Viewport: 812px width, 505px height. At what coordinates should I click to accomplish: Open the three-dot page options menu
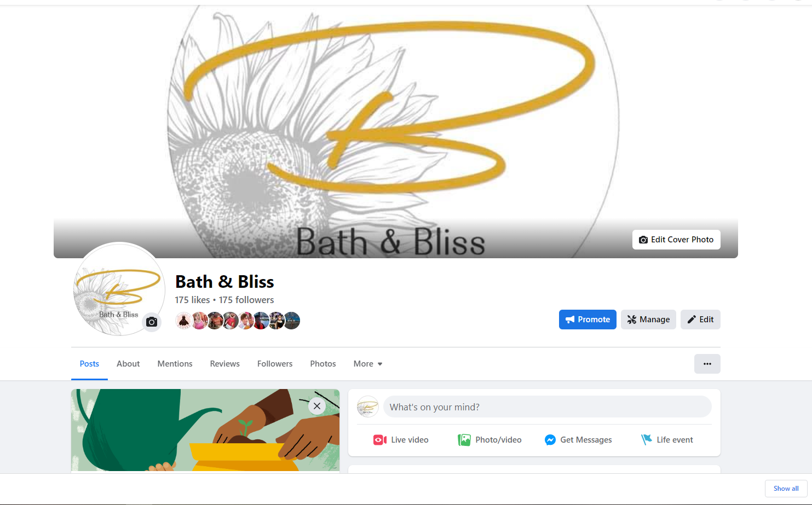pyautogui.click(x=707, y=364)
